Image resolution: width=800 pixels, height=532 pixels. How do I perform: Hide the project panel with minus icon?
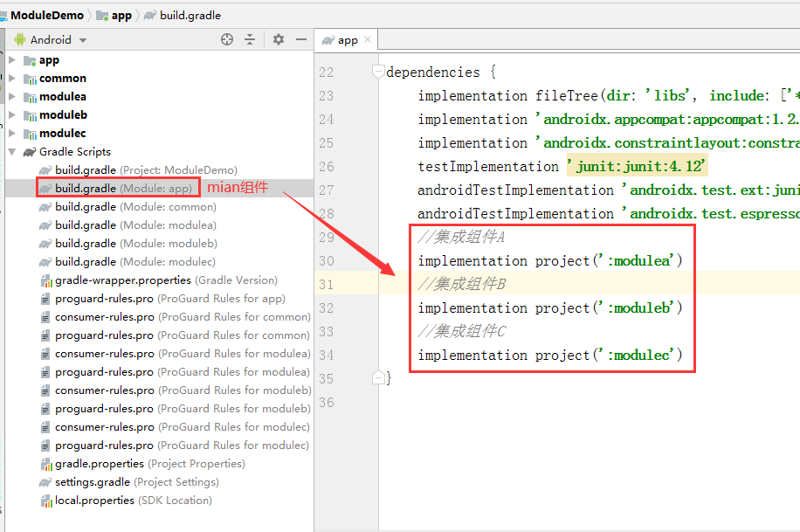(x=301, y=39)
